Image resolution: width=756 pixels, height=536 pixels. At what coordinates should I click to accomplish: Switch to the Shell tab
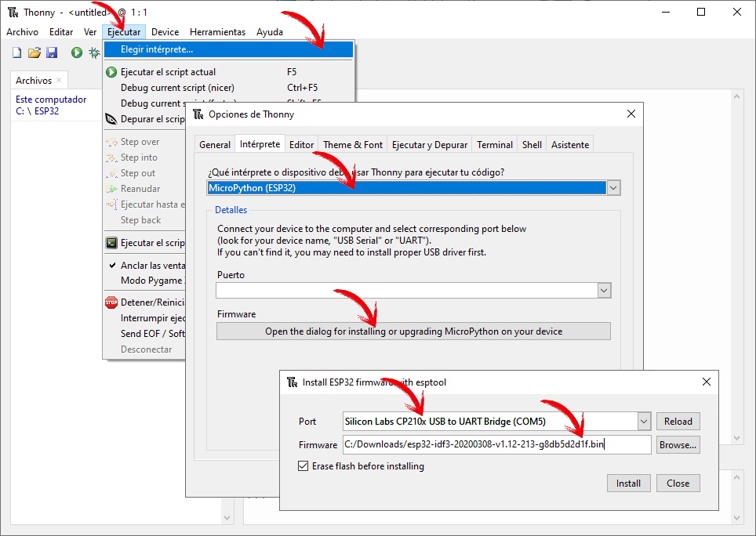[532, 144]
